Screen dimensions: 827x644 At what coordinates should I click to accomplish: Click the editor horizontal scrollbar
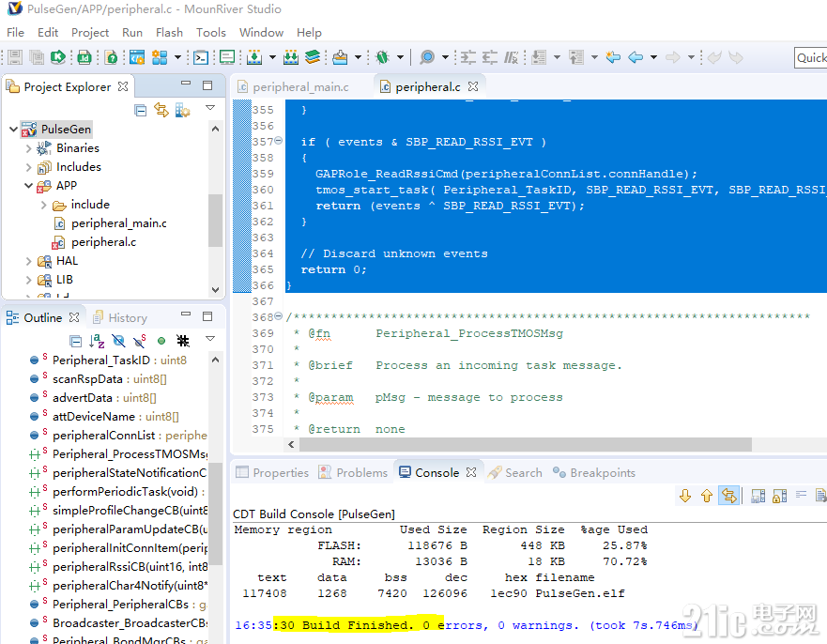pos(526,445)
